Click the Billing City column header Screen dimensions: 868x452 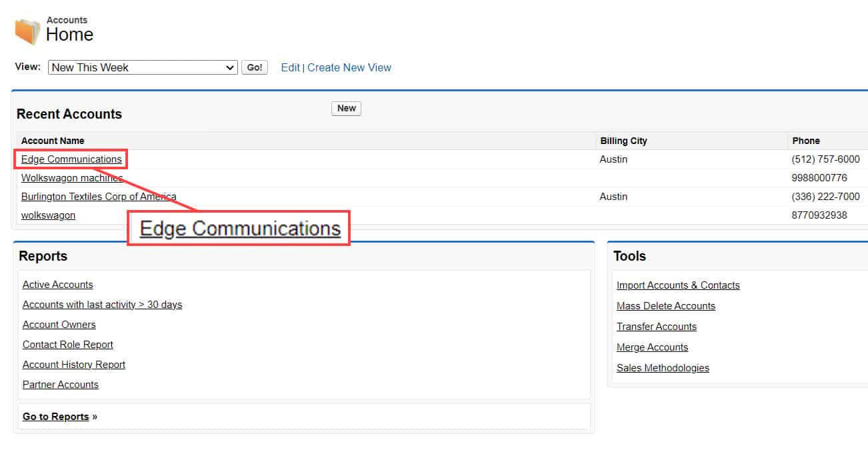[x=623, y=141]
